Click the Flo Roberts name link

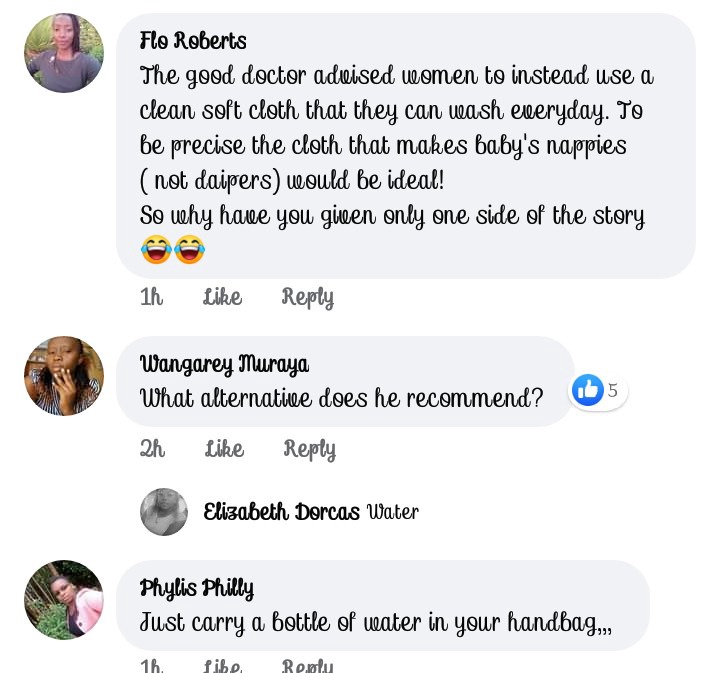coord(193,40)
